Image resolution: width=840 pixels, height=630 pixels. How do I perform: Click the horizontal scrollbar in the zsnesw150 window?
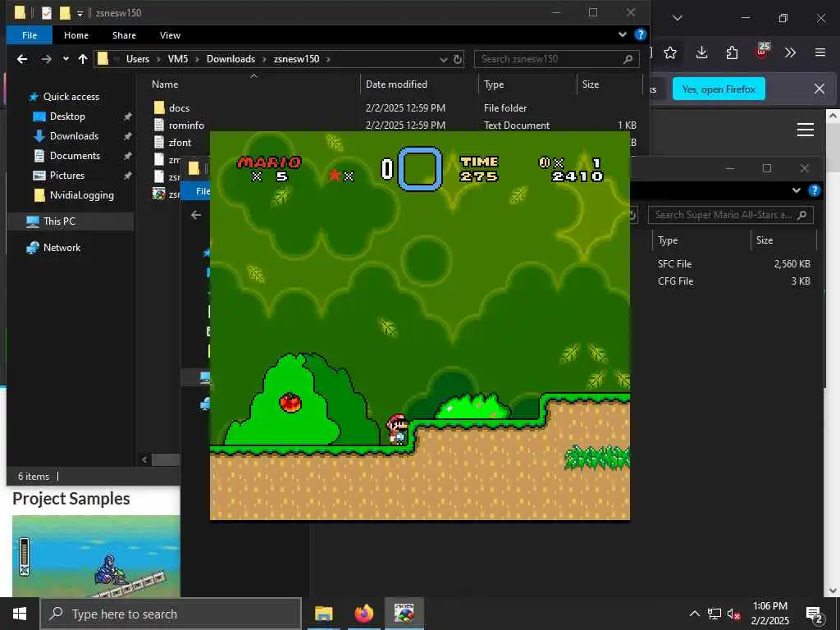coord(165,459)
